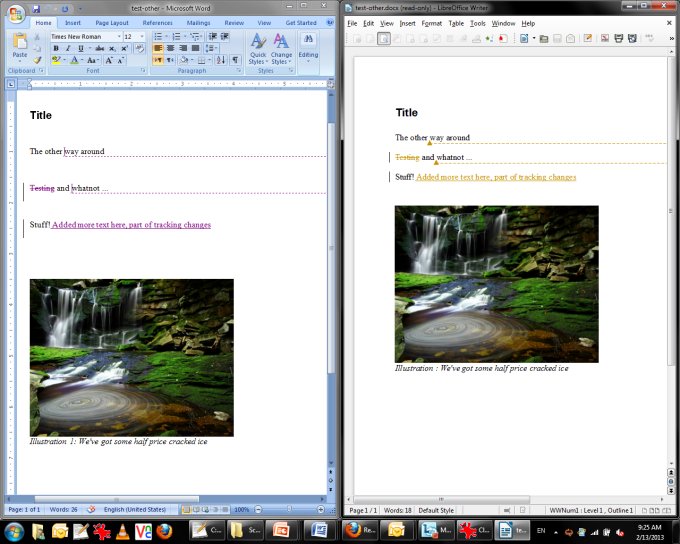Click the Bullets list icon
This screenshot has width=680, height=544.
click(x=158, y=36)
